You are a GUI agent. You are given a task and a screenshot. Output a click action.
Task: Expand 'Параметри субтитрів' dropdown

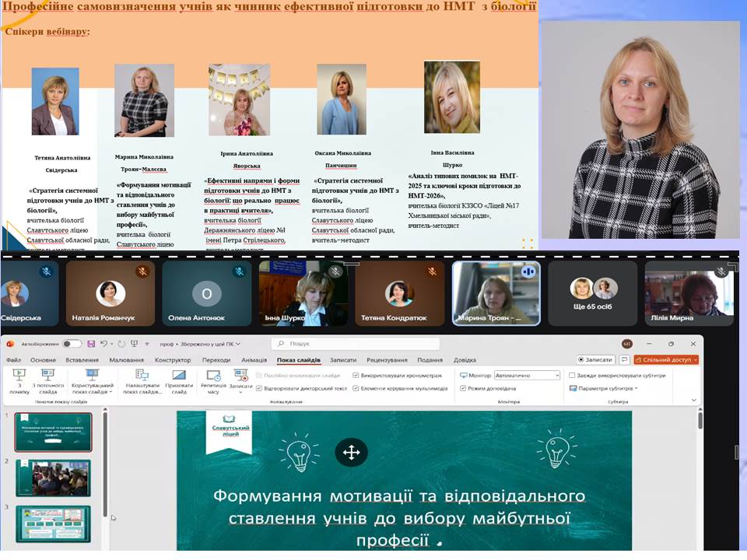(x=603, y=389)
